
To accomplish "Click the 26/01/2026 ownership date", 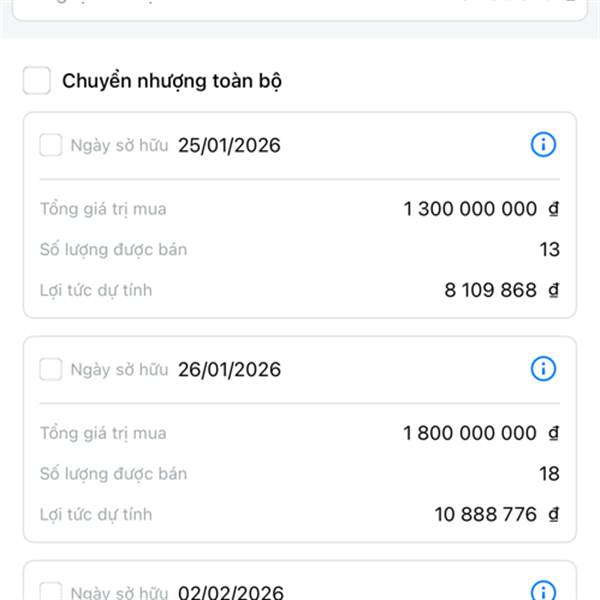I will 229,370.
